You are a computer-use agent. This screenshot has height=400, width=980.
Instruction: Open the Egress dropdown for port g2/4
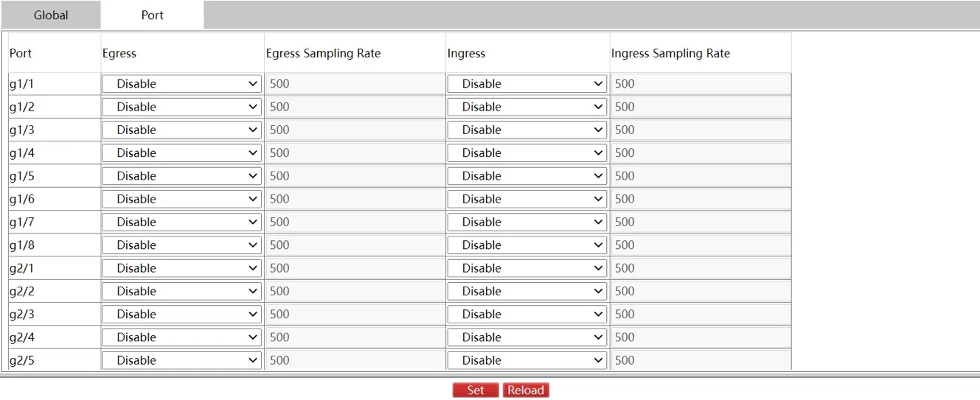click(x=182, y=337)
